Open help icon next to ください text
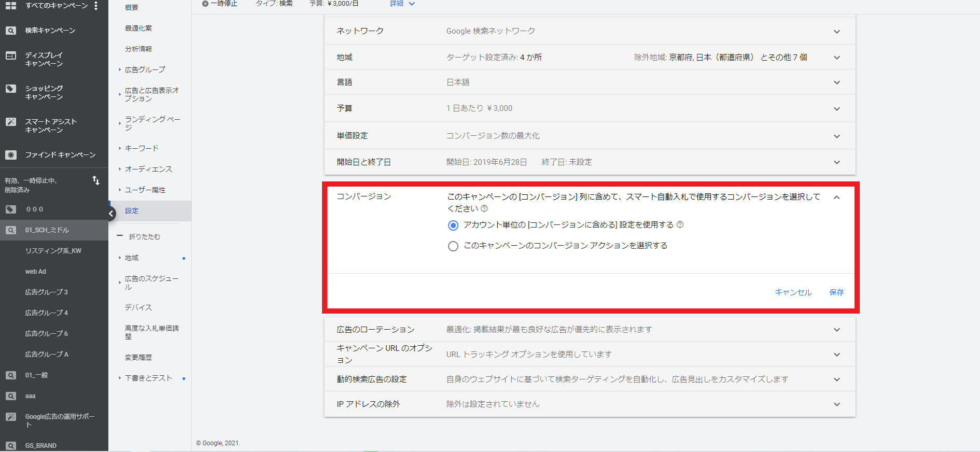Image resolution: width=980 pixels, height=452 pixels. tap(484, 208)
